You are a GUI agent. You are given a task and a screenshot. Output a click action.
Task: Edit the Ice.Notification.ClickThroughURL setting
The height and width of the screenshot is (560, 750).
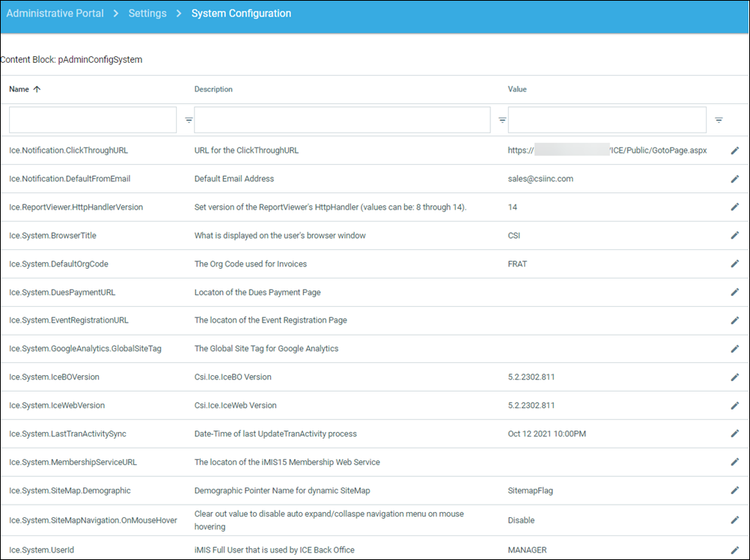tap(734, 150)
